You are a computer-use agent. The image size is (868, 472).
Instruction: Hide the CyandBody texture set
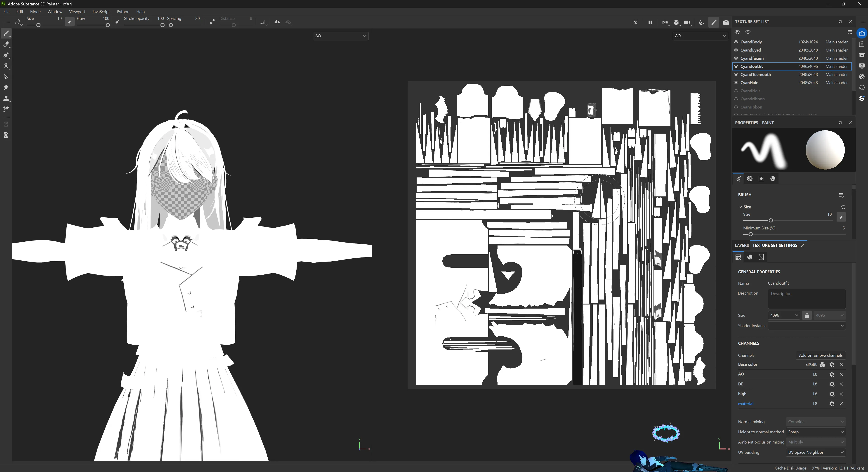[736, 42]
